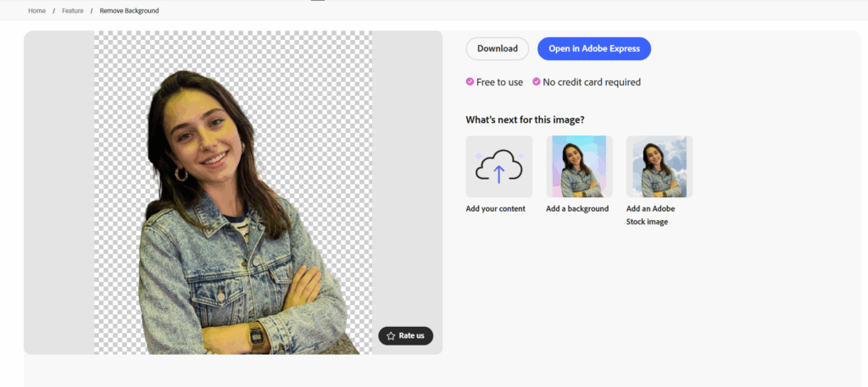Select the Adobe Stock image thumbnail
Viewport: 868px width, 387px height.
point(659,167)
